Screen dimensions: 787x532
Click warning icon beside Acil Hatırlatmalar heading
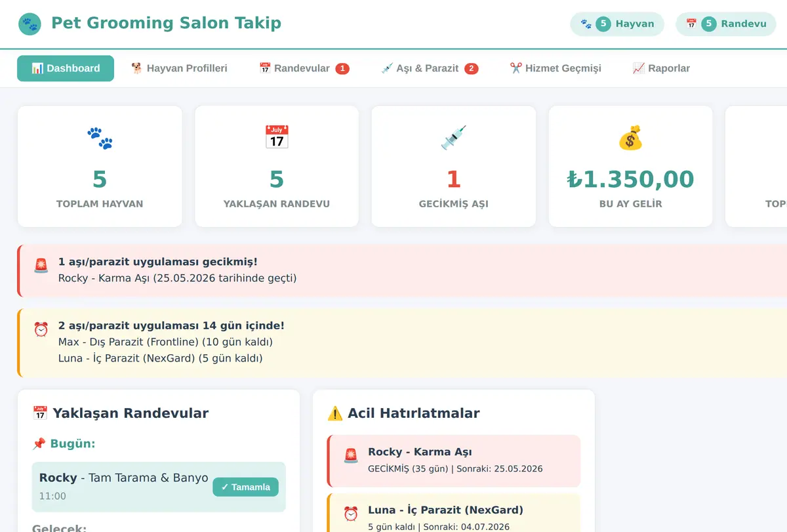[335, 413]
